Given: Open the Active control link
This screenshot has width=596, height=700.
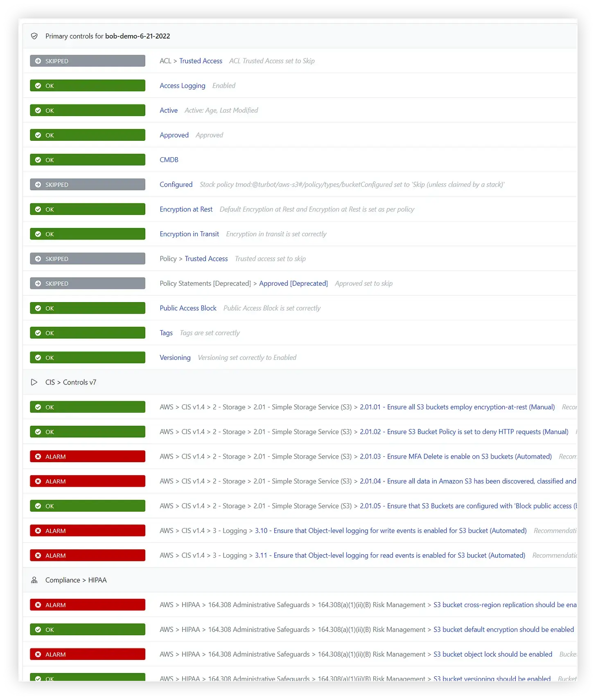Looking at the screenshot, I should point(169,111).
